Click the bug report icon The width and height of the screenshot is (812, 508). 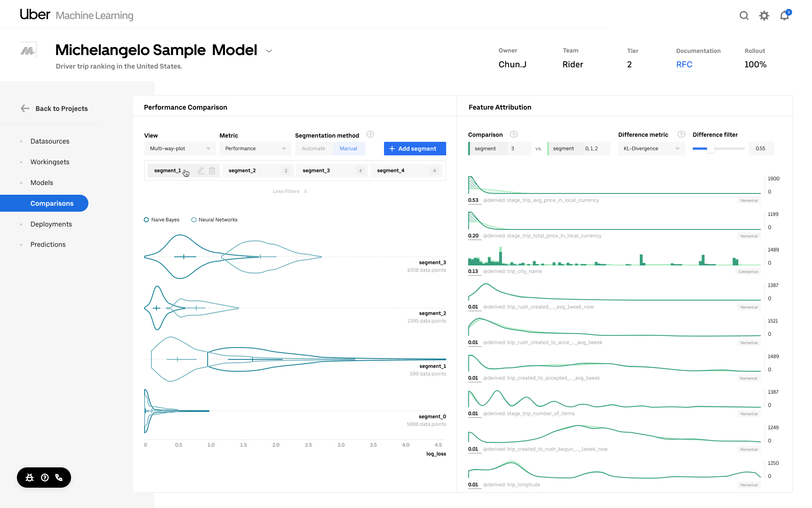(x=30, y=478)
